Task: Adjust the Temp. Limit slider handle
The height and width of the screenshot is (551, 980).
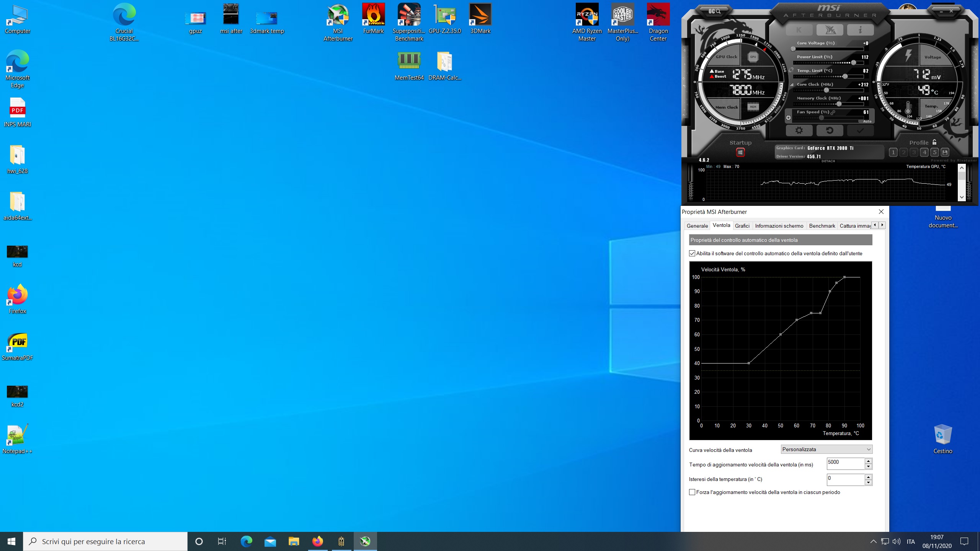Action: click(x=845, y=77)
